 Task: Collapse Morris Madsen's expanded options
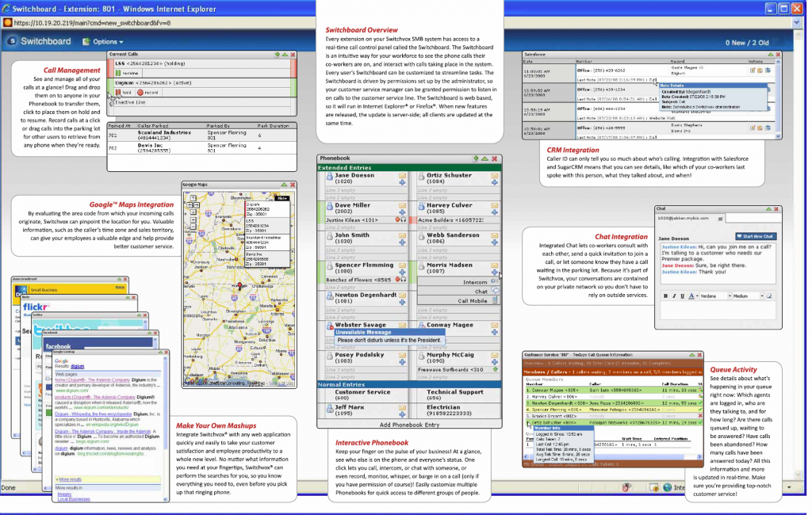pos(495,273)
